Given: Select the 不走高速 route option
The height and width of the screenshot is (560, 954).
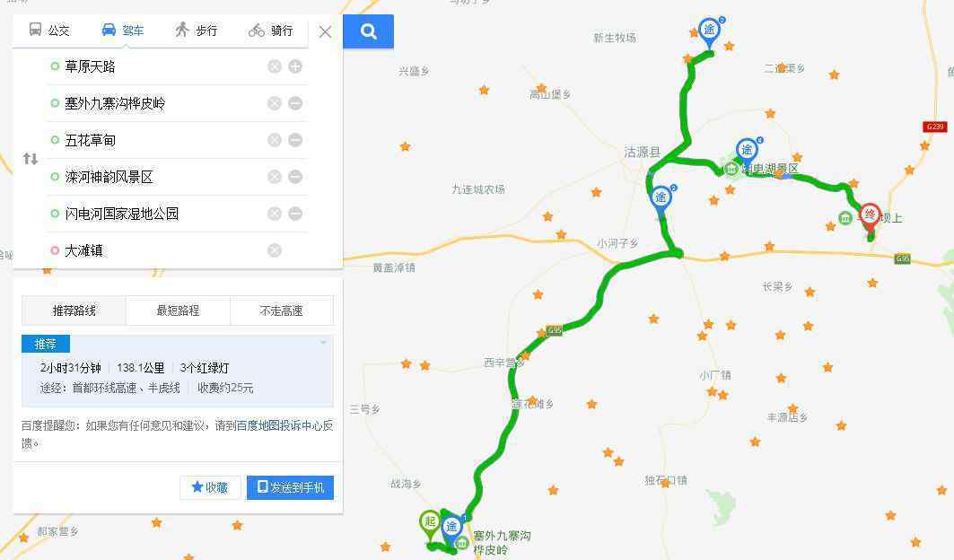Looking at the screenshot, I should point(281,311).
